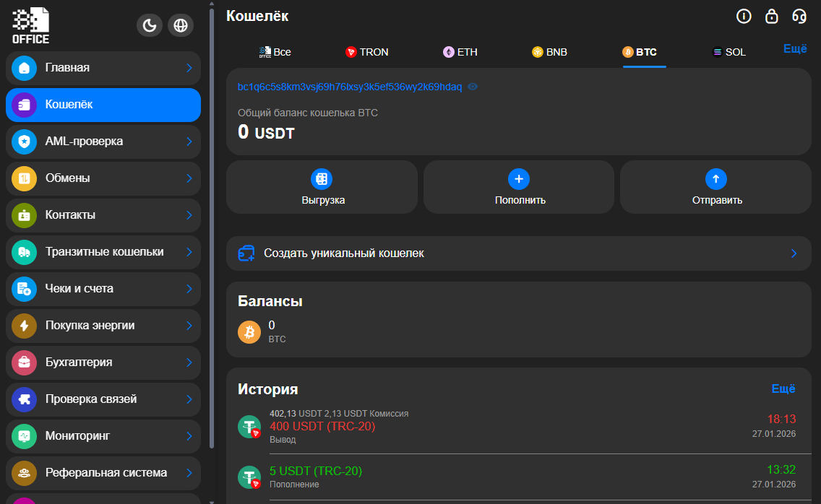
Task: Expand Создать уникальный кошелек chevron
Action: point(793,253)
